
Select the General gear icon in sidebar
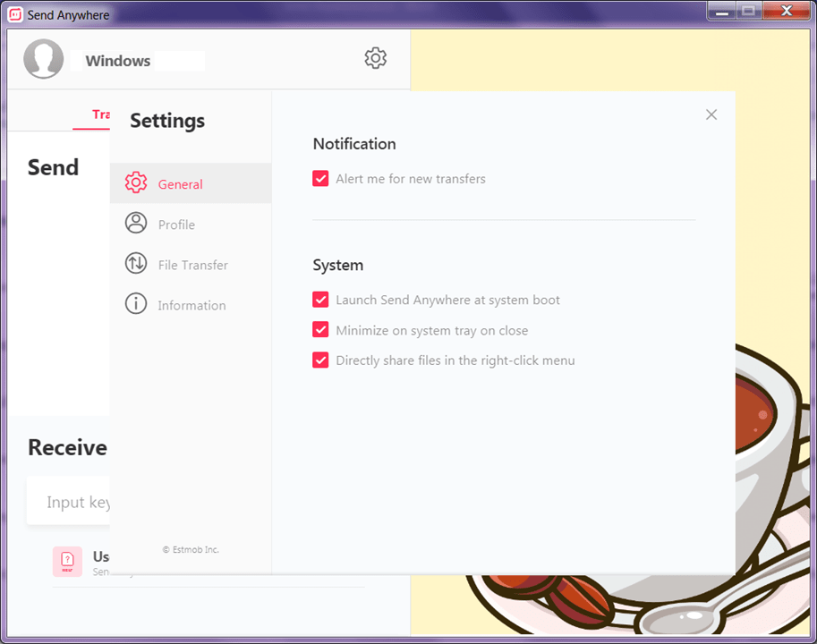(x=136, y=182)
